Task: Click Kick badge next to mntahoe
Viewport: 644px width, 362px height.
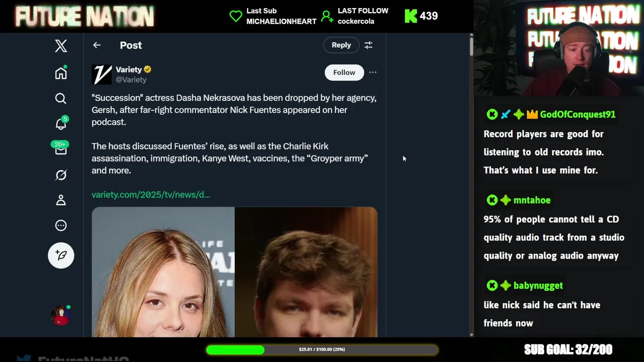Action: [492, 200]
